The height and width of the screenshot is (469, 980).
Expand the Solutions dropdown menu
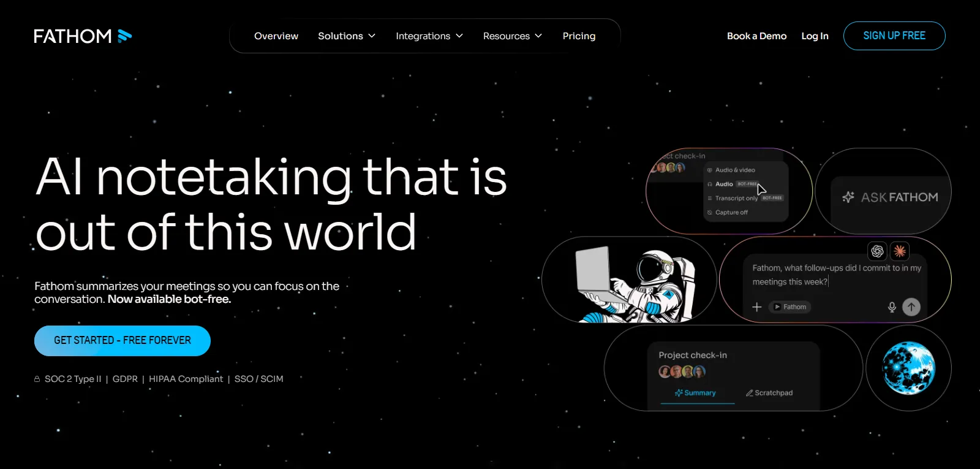(347, 36)
